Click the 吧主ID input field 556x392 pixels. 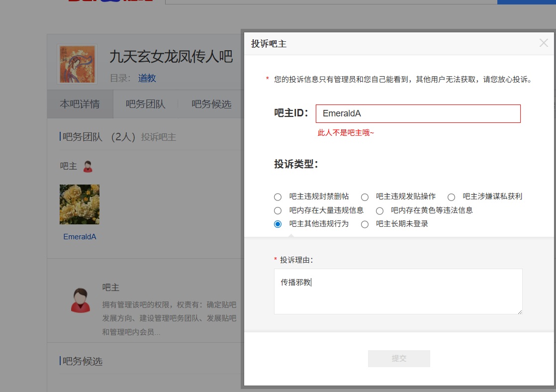418,113
